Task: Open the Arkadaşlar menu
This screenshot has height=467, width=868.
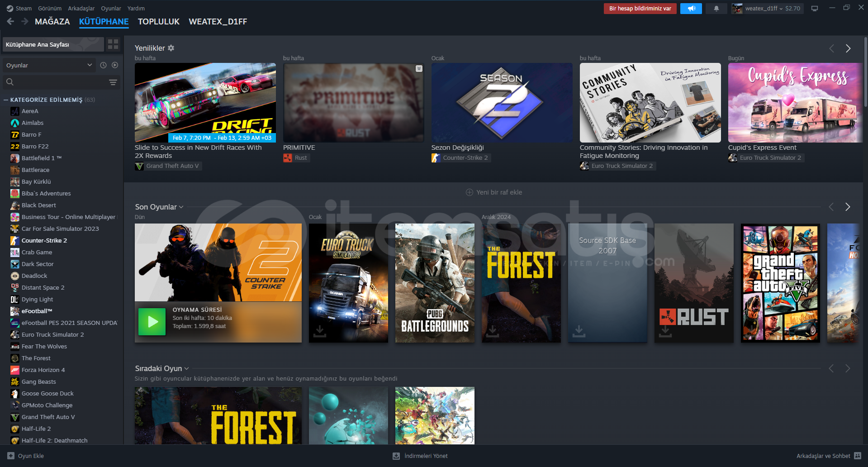Action: tap(81, 8)
